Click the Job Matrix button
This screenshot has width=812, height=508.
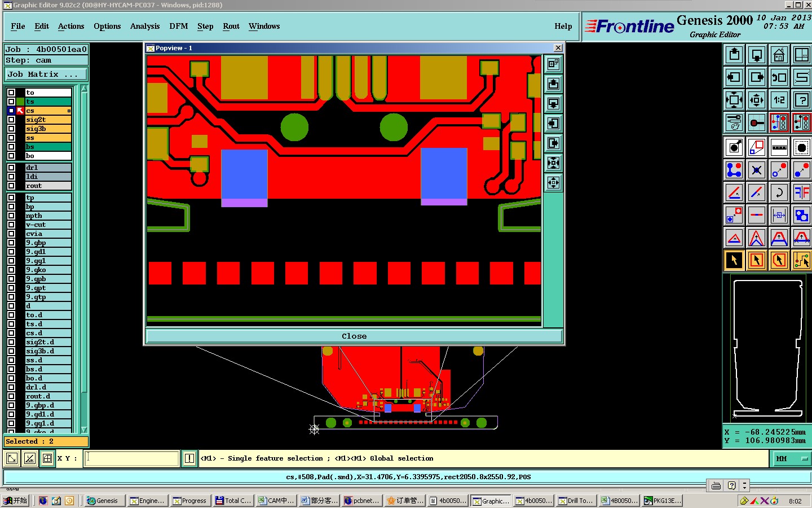(46, 74)
